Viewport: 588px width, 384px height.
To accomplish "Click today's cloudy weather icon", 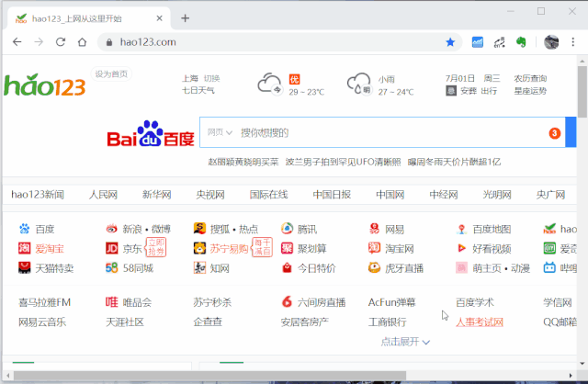I will (x=270, y=84).
